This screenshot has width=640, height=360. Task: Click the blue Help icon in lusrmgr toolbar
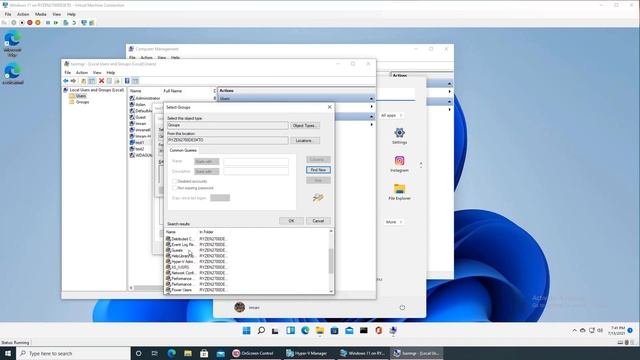[127, 81]
